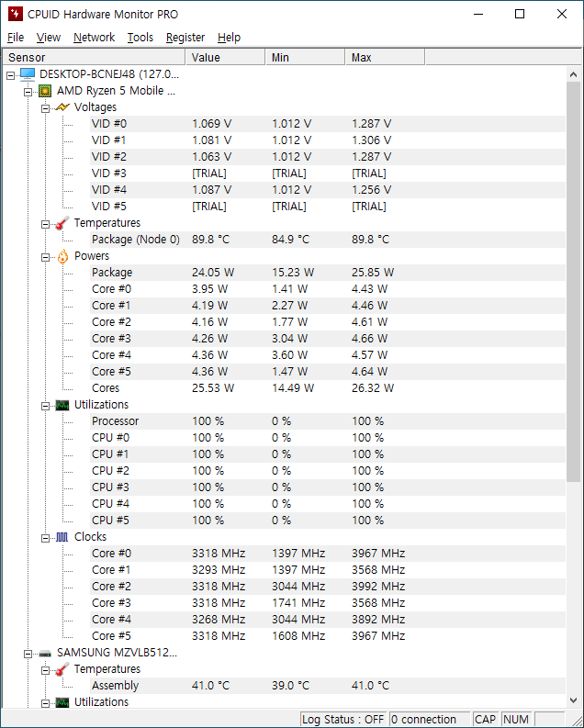Click the 0 connection status field
584x728 pixels.
(x=430, y=719)
